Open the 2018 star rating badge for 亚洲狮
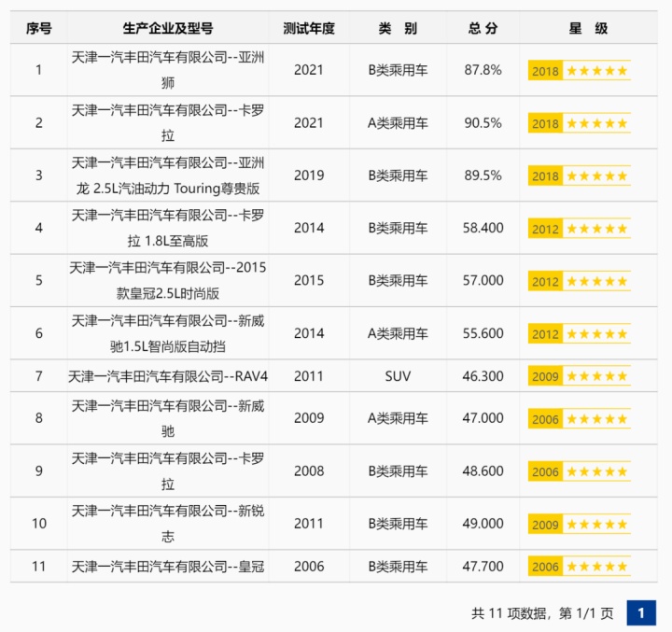 579,70
